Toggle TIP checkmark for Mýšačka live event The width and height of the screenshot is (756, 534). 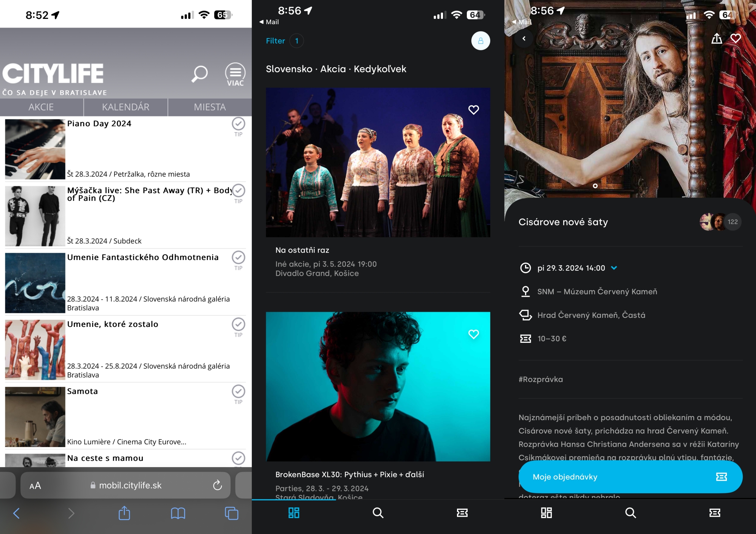pos(238,190)
